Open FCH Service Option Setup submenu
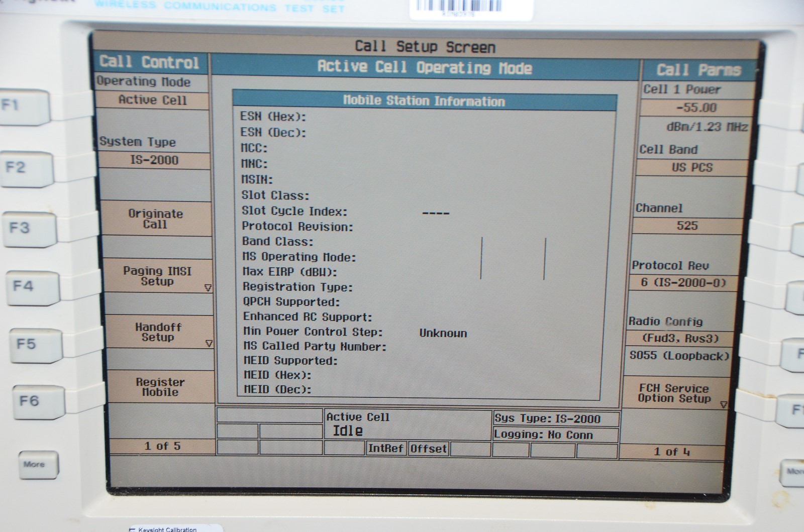This screenshot has height=532, width=804. [675, 393]
